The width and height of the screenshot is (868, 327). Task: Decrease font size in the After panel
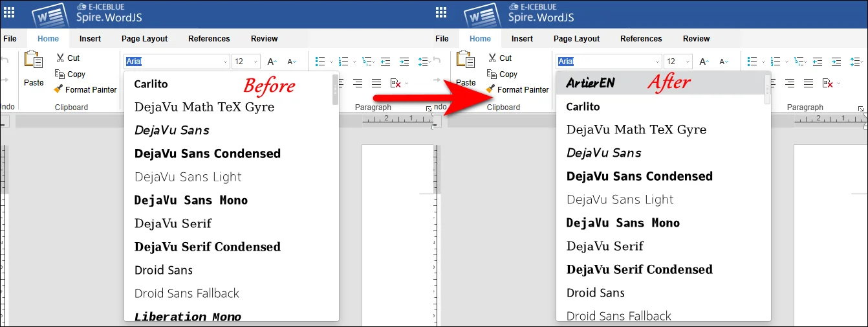[x=724, y=62]
